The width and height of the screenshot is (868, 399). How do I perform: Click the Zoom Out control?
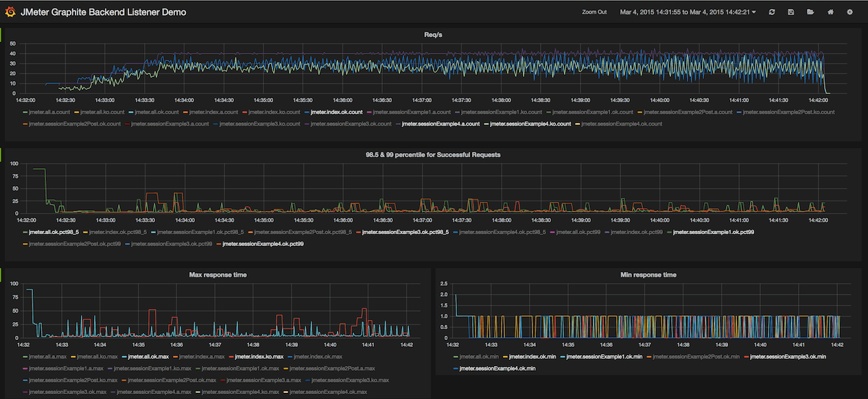[594, 12]
